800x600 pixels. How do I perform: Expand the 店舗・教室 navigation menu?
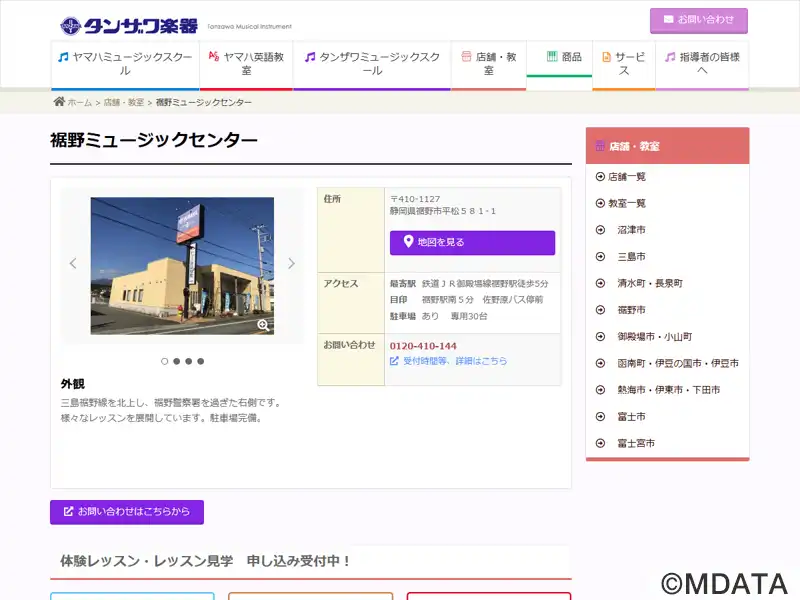pos(488,64)
